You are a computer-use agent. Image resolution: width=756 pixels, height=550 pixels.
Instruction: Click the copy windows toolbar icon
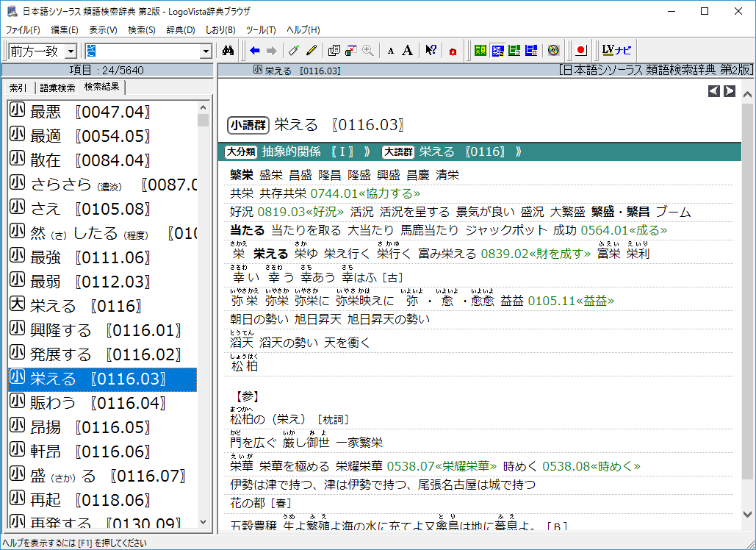pyautogui.click(x=334, y=50)
